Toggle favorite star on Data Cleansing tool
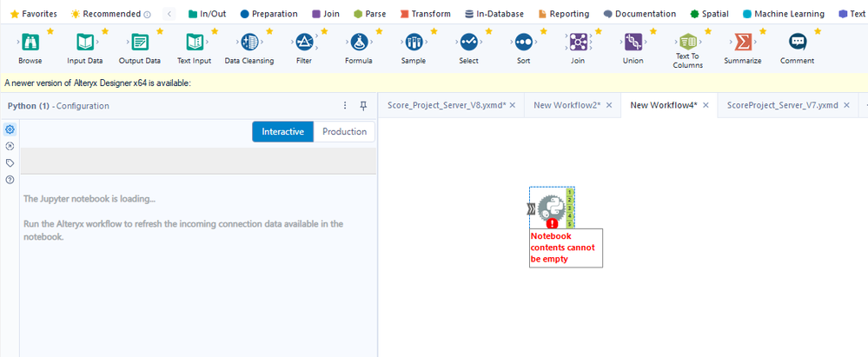 269,31
